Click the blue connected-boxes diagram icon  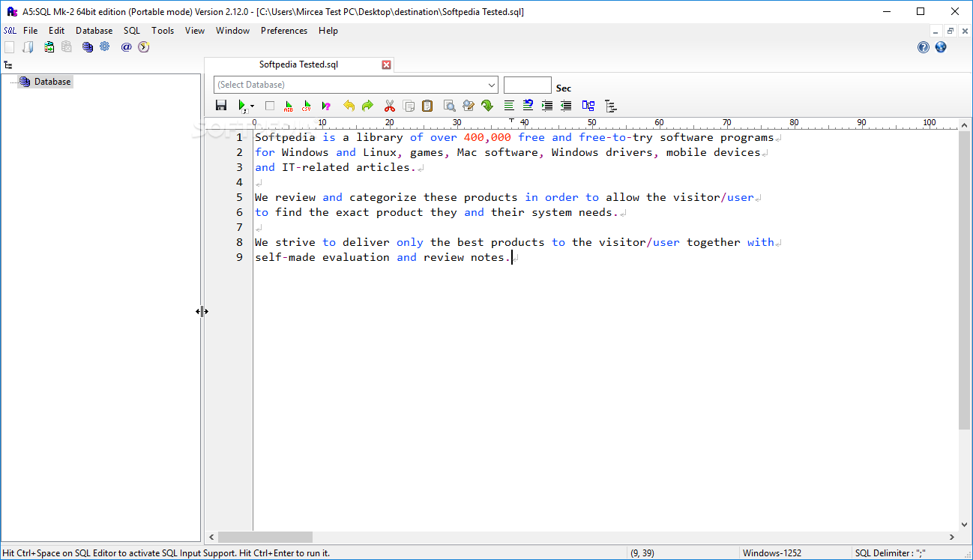tap(588, 106)
